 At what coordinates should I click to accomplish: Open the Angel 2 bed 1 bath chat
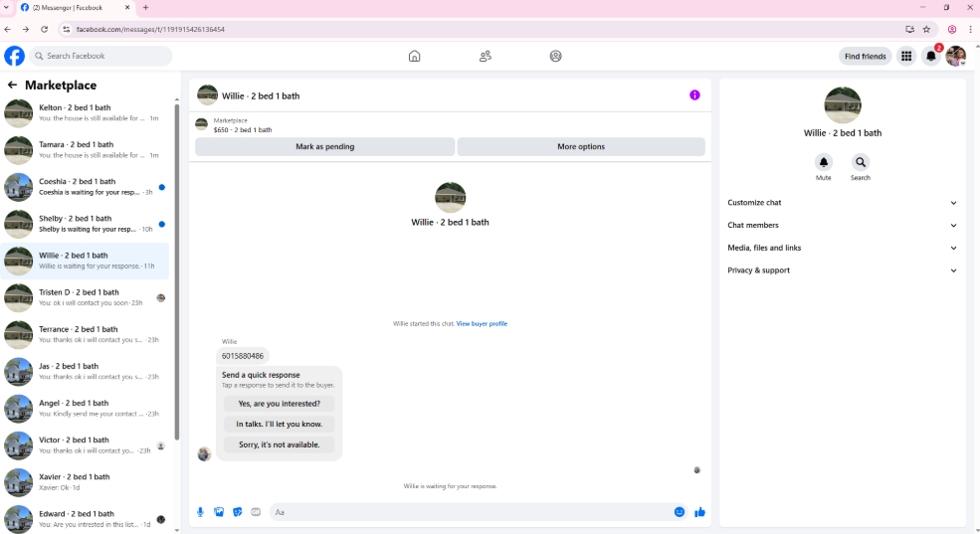(85, 408)
